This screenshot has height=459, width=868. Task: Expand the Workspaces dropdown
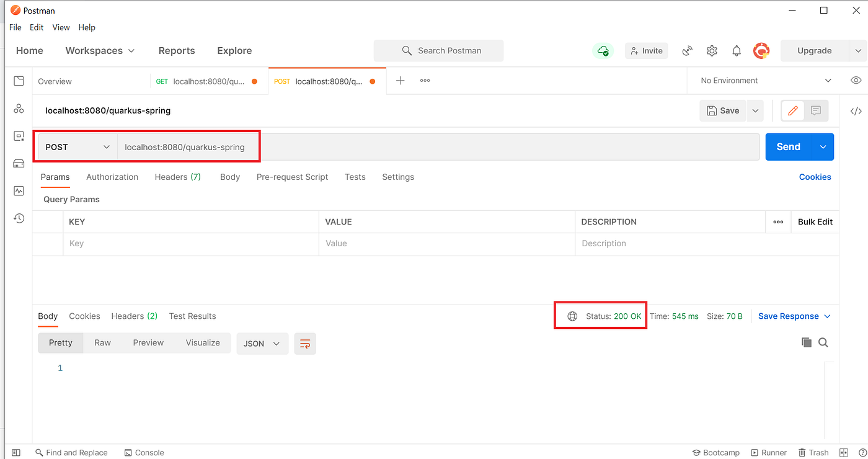point(100,51)
